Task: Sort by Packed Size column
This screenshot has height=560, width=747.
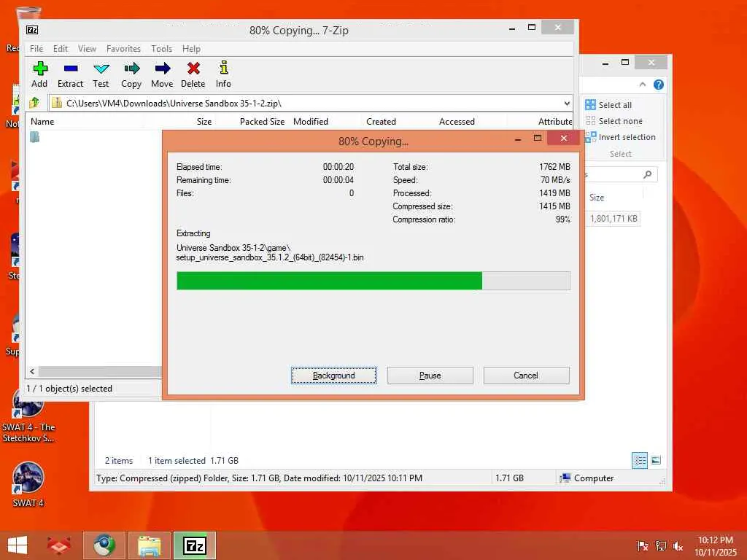Action: coord(262,122)
